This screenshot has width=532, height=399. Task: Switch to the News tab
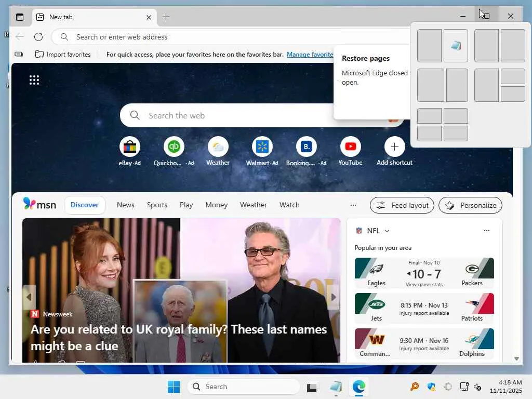[x=126, y=205]
